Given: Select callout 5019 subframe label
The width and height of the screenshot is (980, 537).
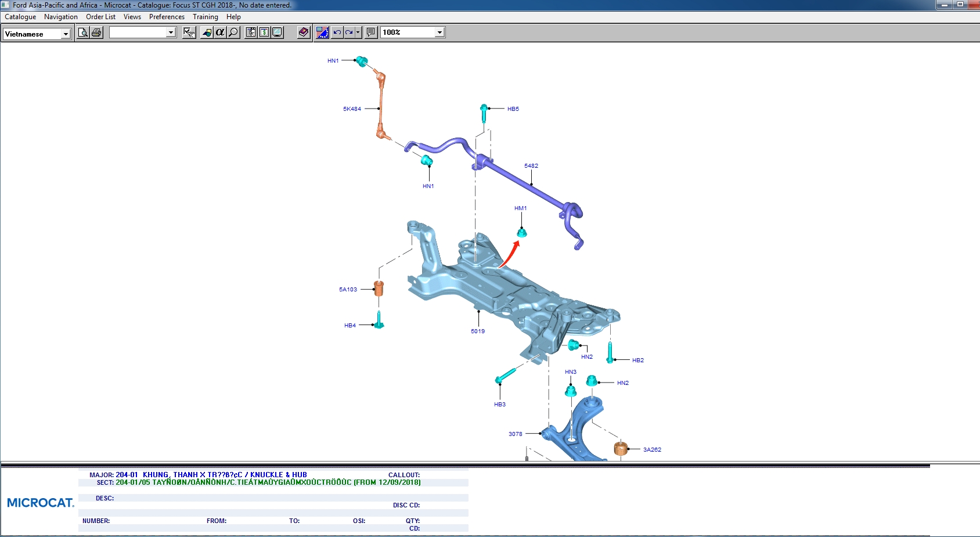Looking at the screenshot, I should (478, 331).
